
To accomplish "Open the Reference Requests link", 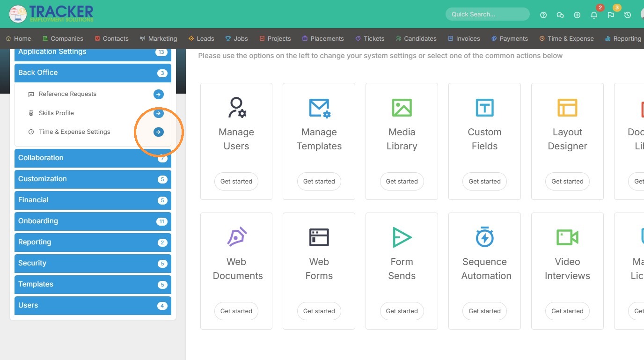I will tap(67, 94).
